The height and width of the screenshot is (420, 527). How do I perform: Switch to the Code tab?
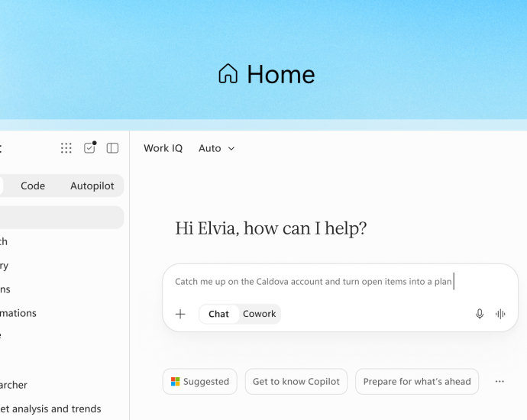pos(33,186)
